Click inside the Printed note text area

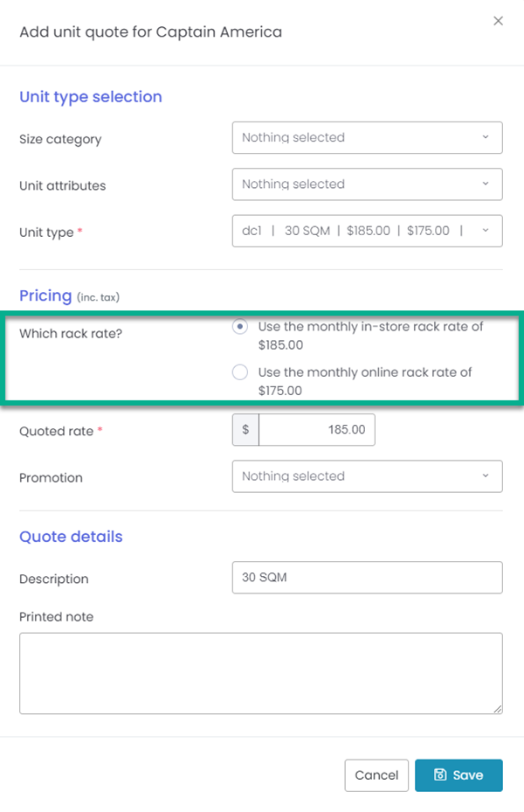260,673
